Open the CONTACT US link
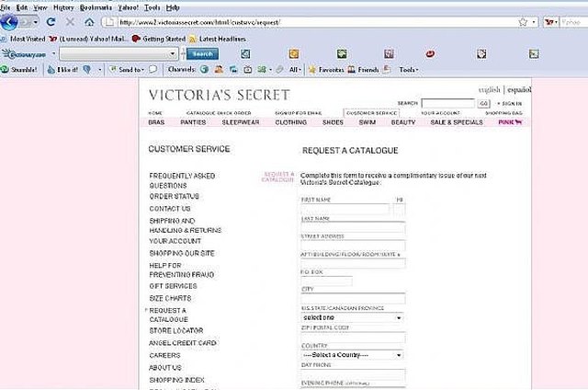Viewport: 588px width, 390px height. click(x=170, y=209)
